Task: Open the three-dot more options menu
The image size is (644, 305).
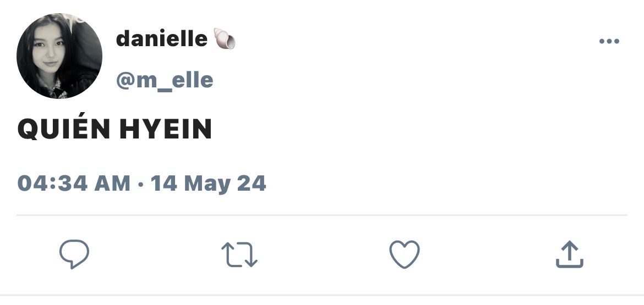Action: (609, 41)
